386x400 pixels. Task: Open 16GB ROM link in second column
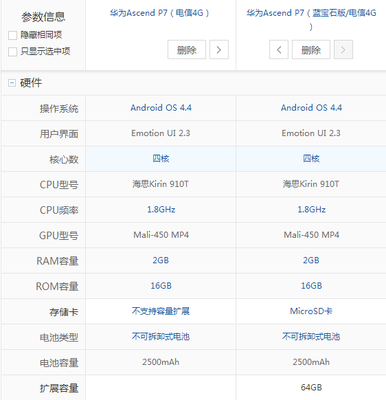point(311,286)
